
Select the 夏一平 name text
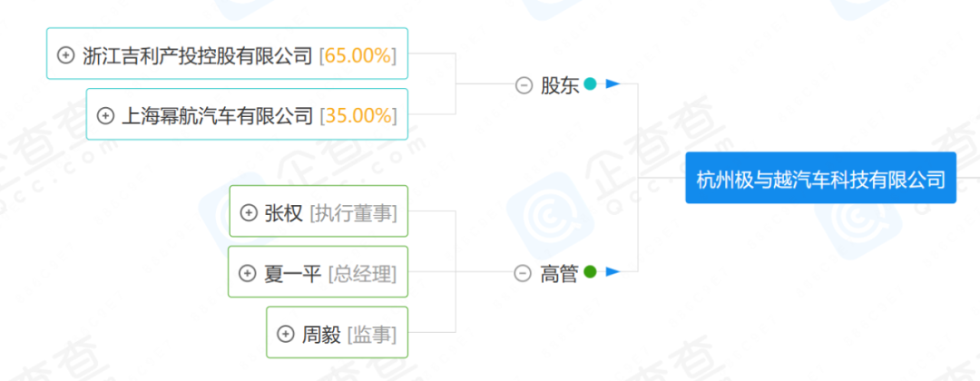click(292, 273)
